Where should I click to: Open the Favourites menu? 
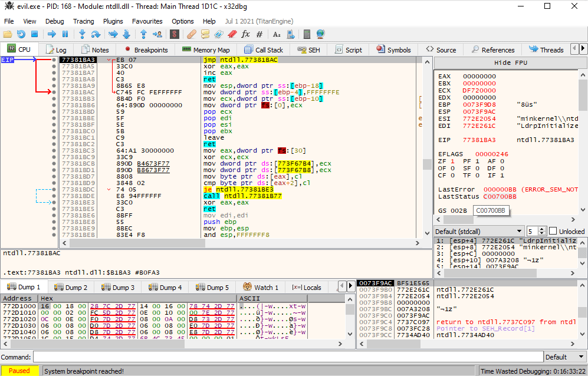[147, 21]
